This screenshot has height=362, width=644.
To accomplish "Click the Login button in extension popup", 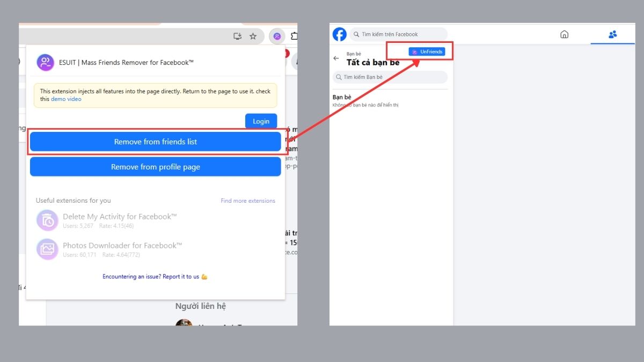I will coord(261,121).
